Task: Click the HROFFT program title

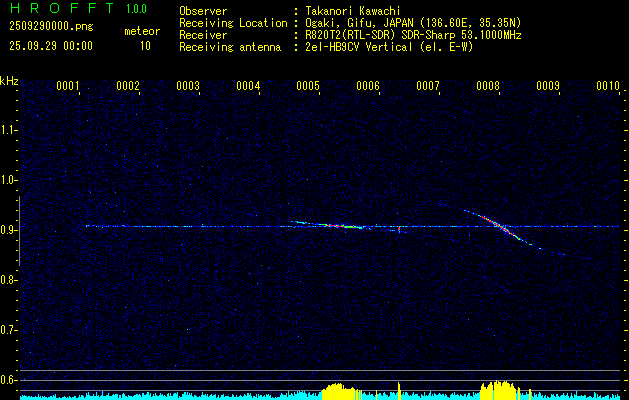Action: pyautogui.click(x=62, y=8)
